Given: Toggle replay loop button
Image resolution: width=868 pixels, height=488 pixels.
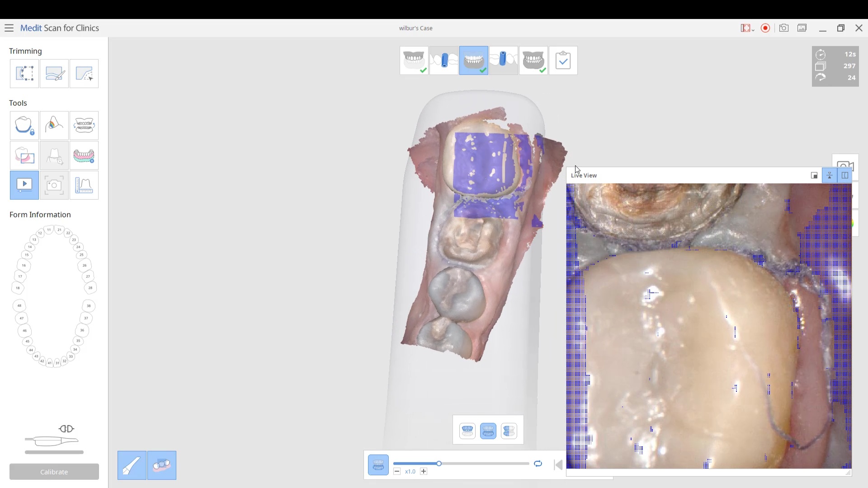Looking at the screenshot, I should pyautogui.click(x=538, y=464).
